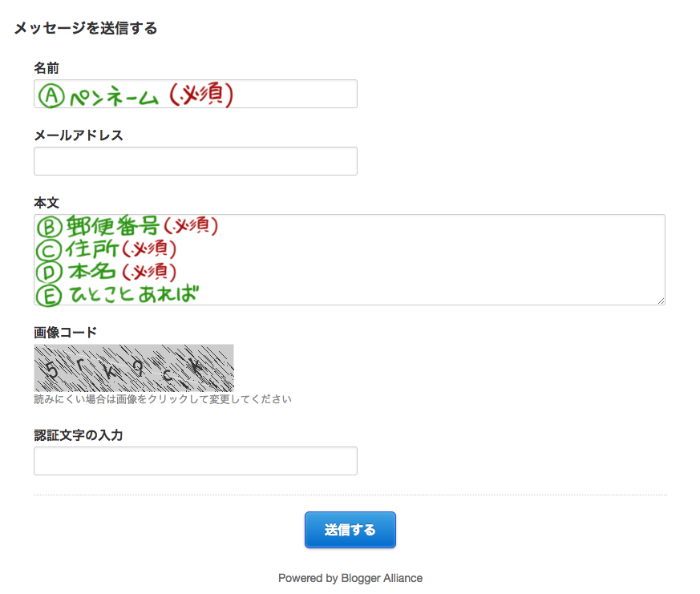
Task: Select the 認証文字の入力 verification input field
Action: [195, 461]
